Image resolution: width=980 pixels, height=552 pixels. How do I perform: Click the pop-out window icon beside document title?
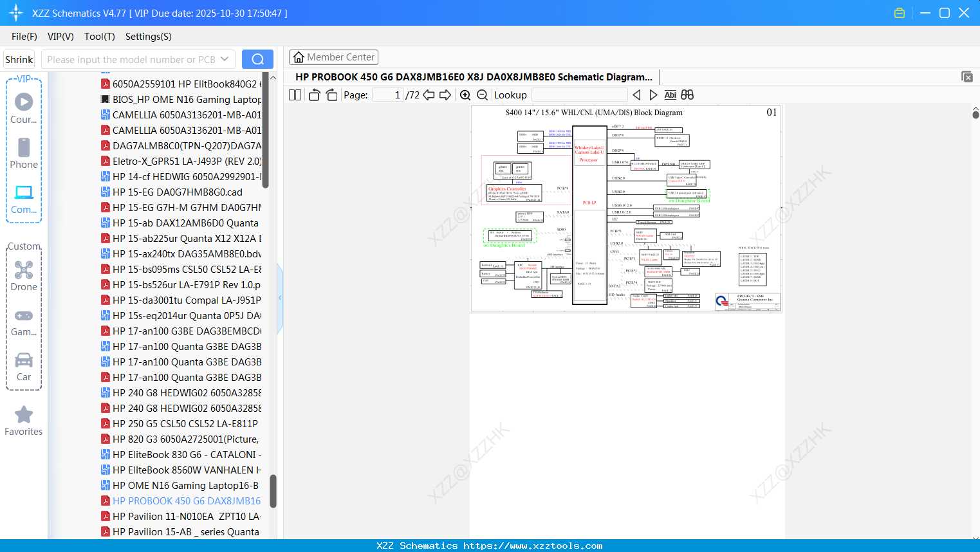(967, 77)
